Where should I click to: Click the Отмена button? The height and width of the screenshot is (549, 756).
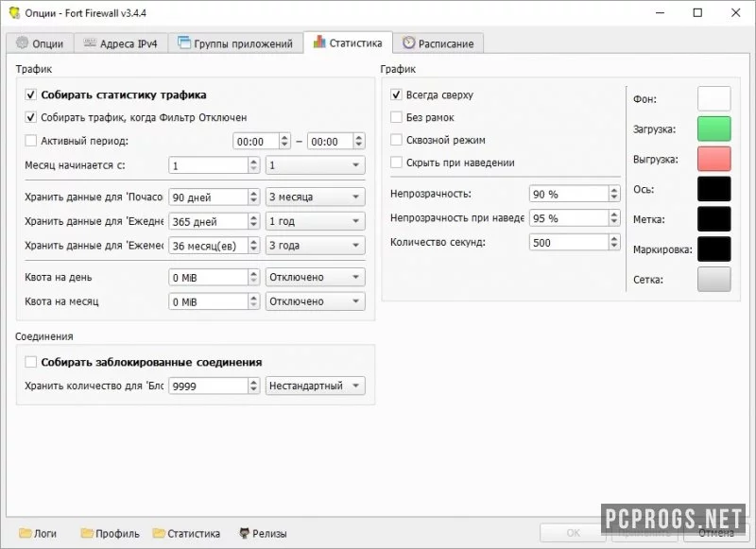pyautogui.click(x=716, y=533)
